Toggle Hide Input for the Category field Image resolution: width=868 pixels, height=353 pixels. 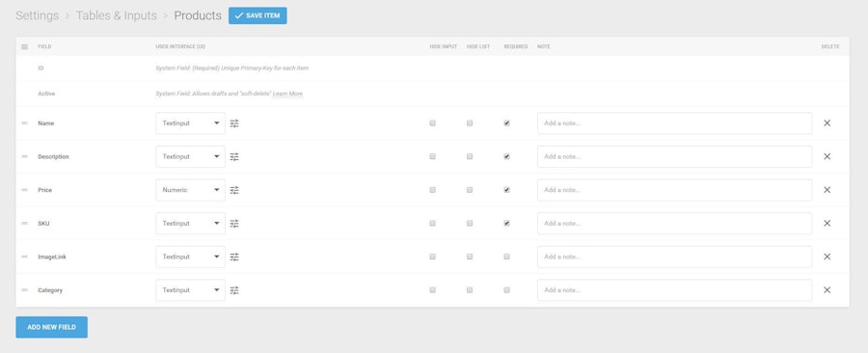pos(432,290)
